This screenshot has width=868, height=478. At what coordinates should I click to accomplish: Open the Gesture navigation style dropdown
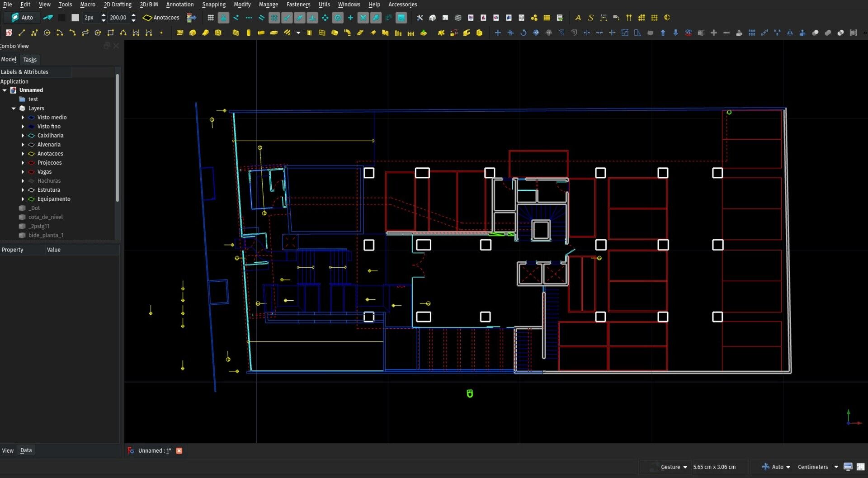coord(674,467)
